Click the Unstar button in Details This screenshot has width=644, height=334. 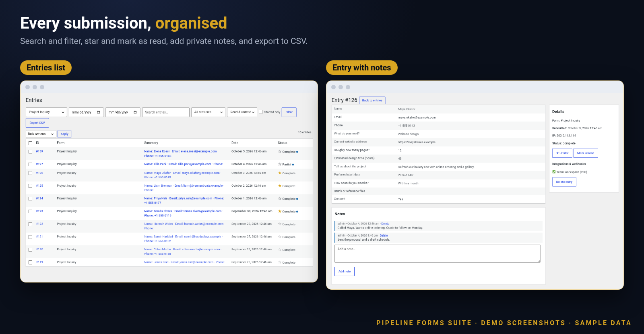click(x=562, y=153)
